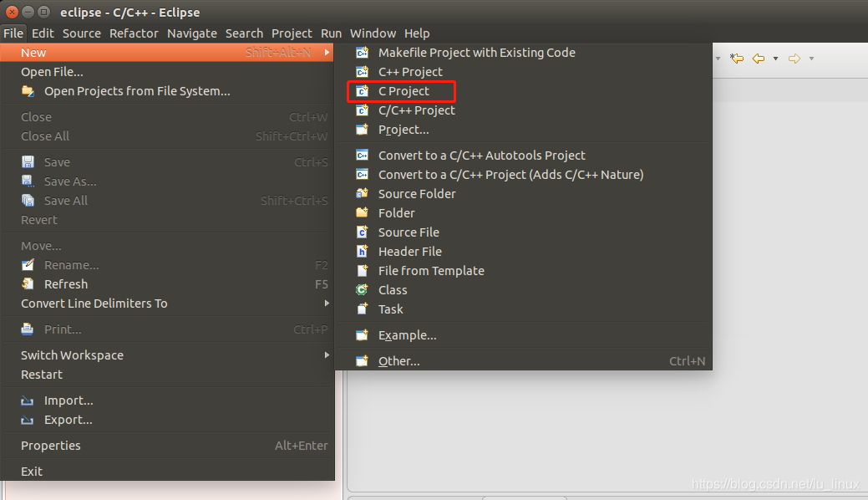The height and width of the screenshot is (500, 868).
Task: Expand the New submenu arrow
Action: coord(327,52)
